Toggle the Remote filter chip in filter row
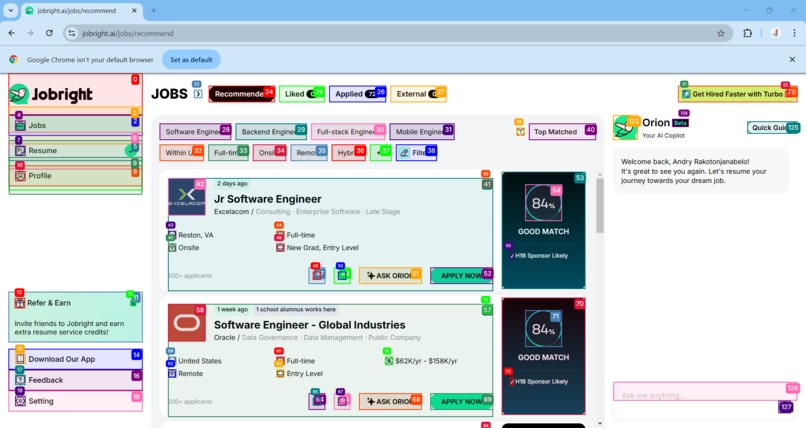806x428 pixels. pyautogui.click(x=308, y=153)
